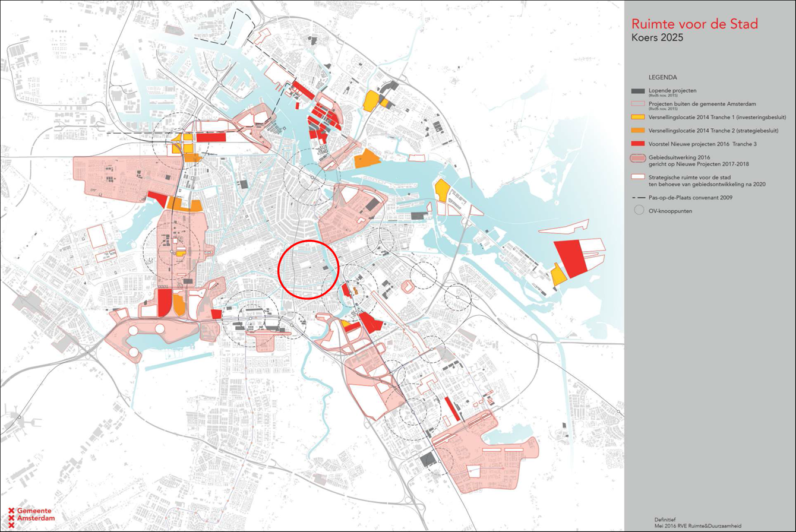
Task: Click the OV-knooppunten circle legend symbol
Action: [639, 210]
